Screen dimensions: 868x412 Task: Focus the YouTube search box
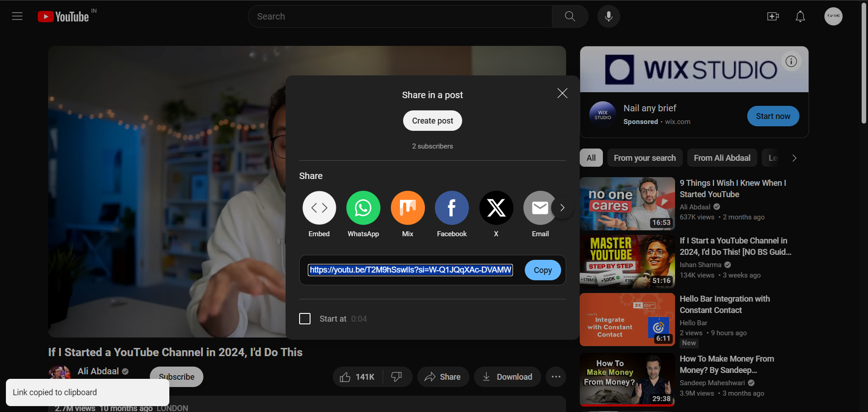400,16
